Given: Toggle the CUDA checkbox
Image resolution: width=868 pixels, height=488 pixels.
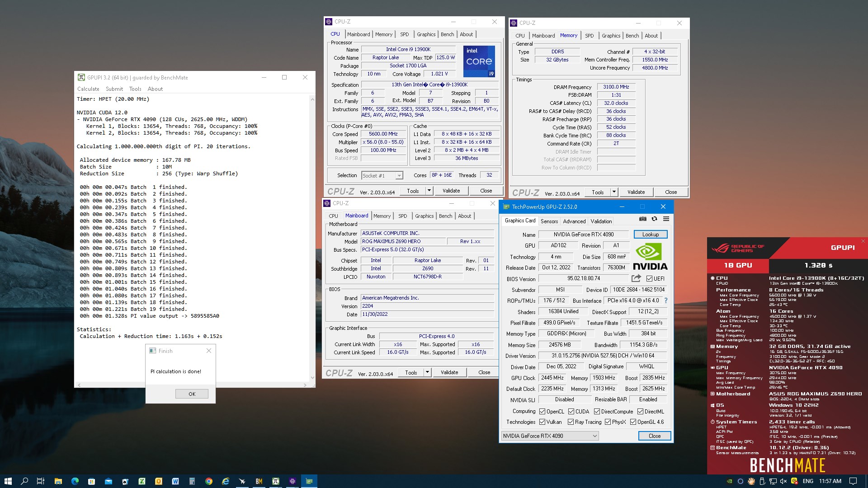Looking at the screenshot, I should click(571, 412).
